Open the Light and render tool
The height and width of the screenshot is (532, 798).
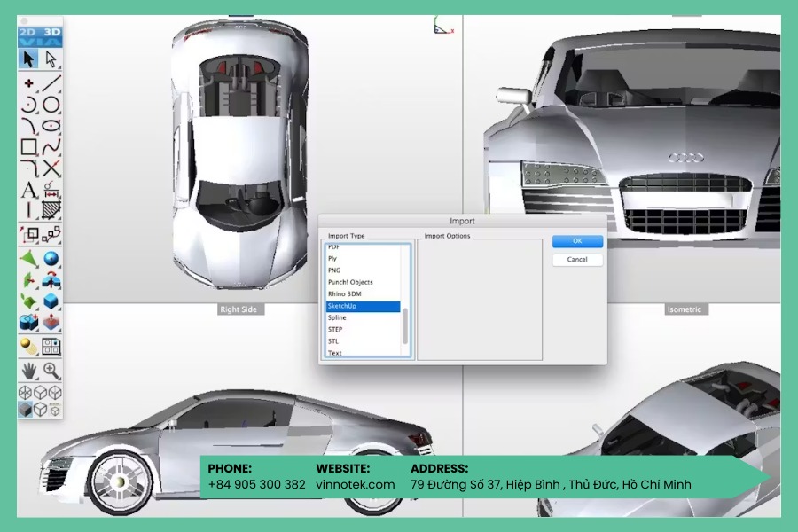click(29, 346)
